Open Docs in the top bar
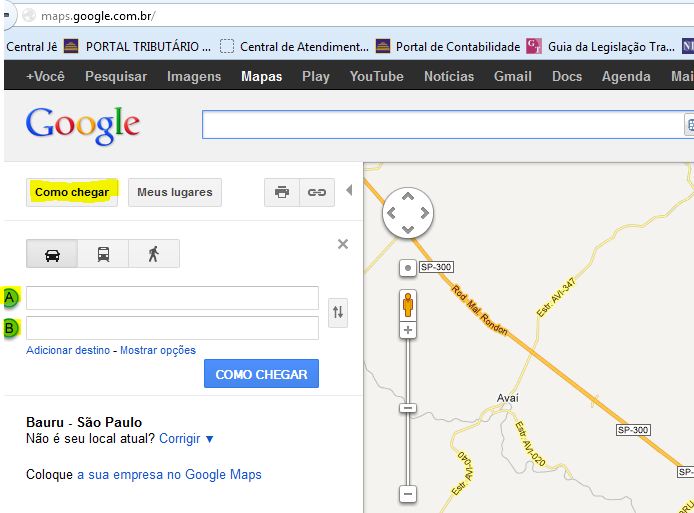Viewport: 694px width, 513px height. click(x=567, y=76)
